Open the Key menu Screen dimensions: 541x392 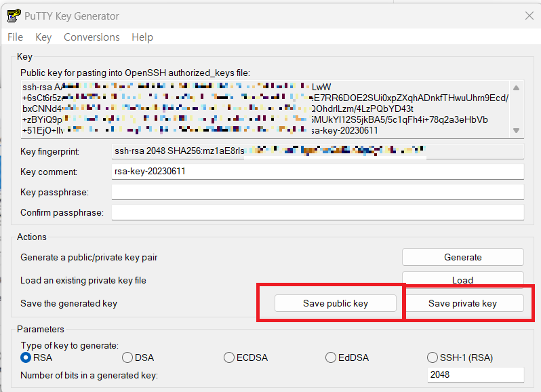coord(43,37)
